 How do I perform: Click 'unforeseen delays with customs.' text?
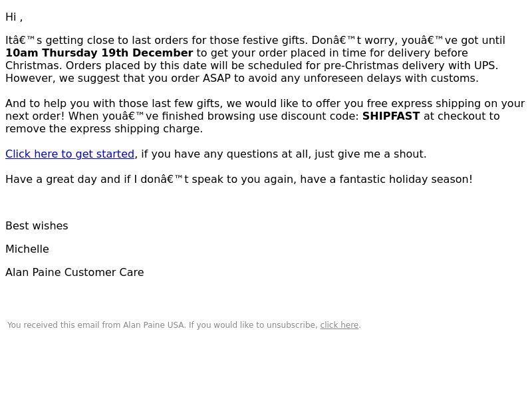coord(391,78)
